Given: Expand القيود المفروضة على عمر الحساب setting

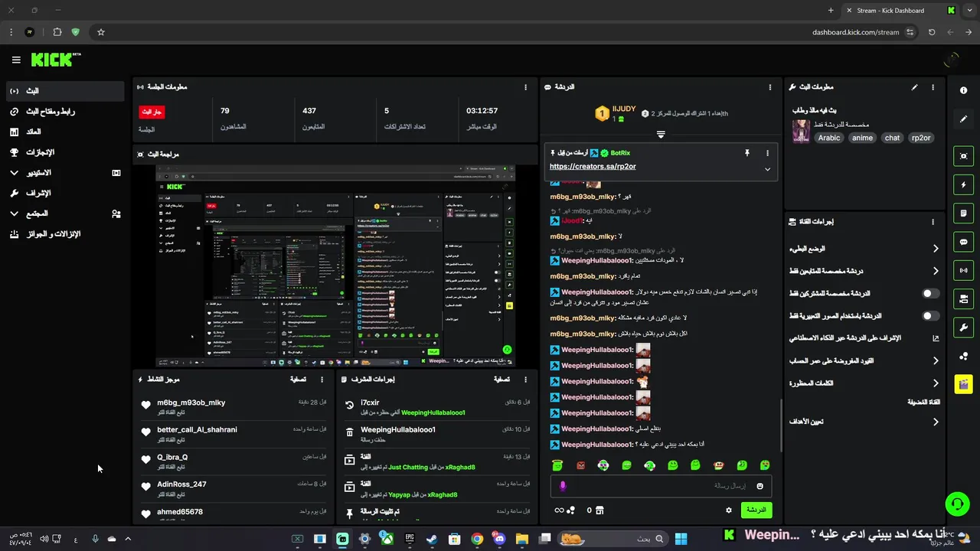Looking at the screenshot, I should [936, 360].
